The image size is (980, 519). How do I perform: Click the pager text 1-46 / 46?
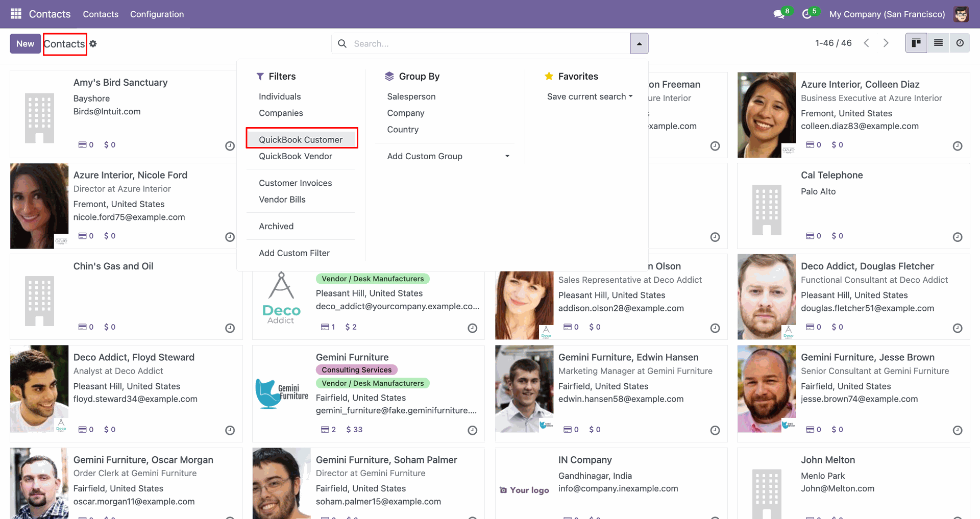point(833,43)
